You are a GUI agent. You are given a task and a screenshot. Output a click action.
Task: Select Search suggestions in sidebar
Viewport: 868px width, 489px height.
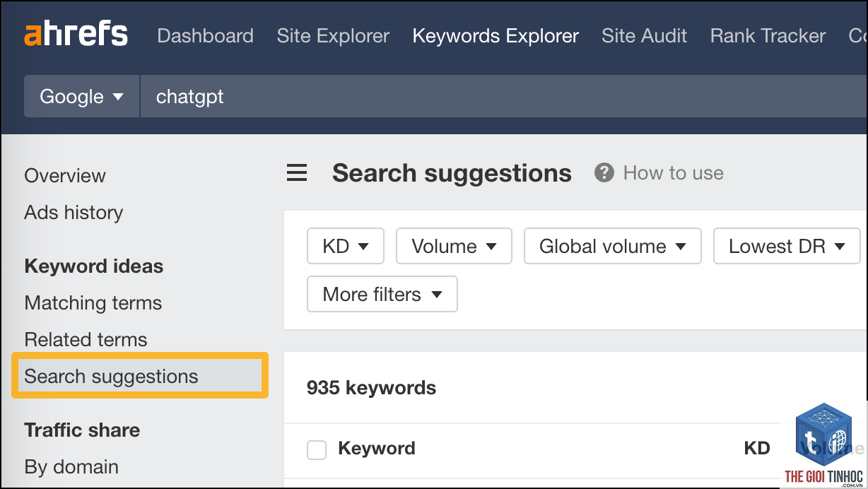click(140, 376)
